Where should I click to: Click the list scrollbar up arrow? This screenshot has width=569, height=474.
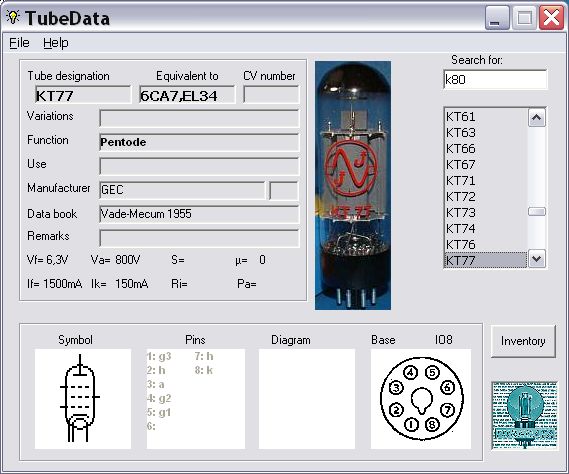(x=537, y=118)
